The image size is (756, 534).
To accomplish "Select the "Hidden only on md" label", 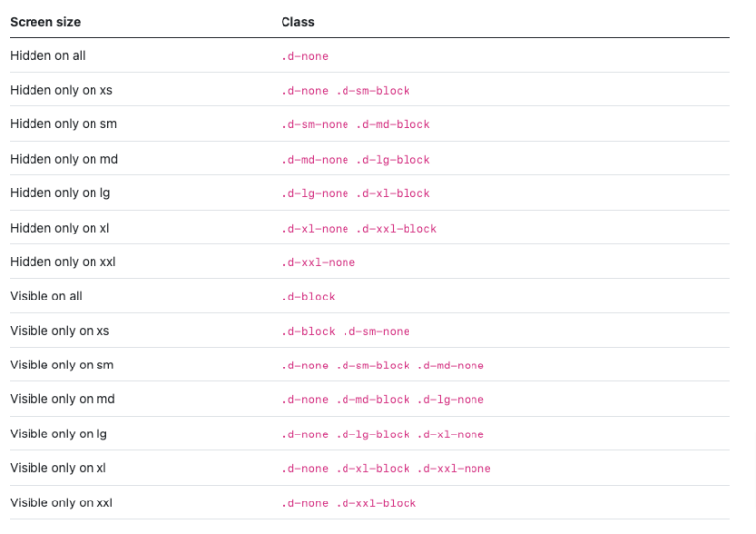I will [x=64, y=159].
